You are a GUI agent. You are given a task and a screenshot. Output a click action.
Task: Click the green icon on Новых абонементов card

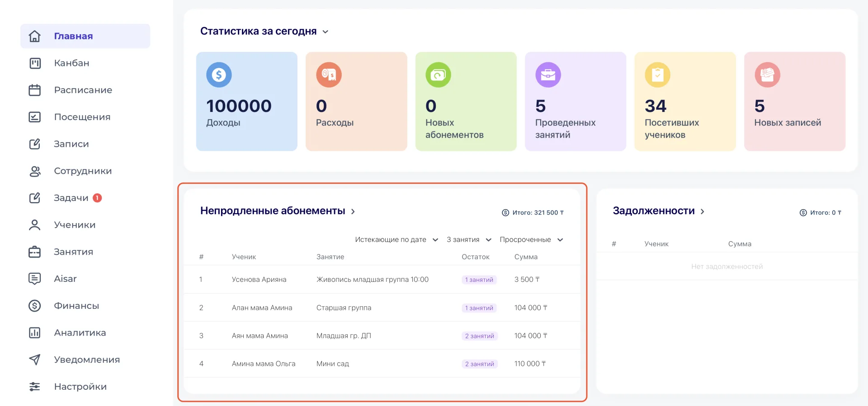click(438, 75)
